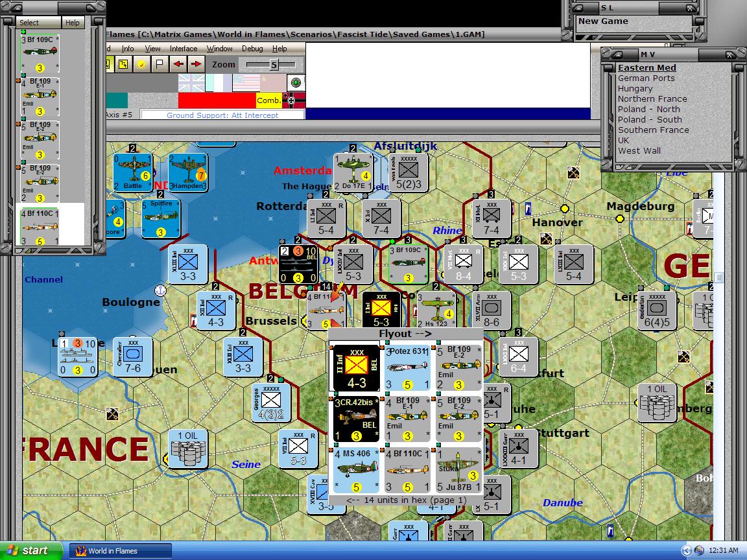747x560 pixels.
Task: Select New Game in S L window
Action: pyautogui.click(x=602, y=21)
